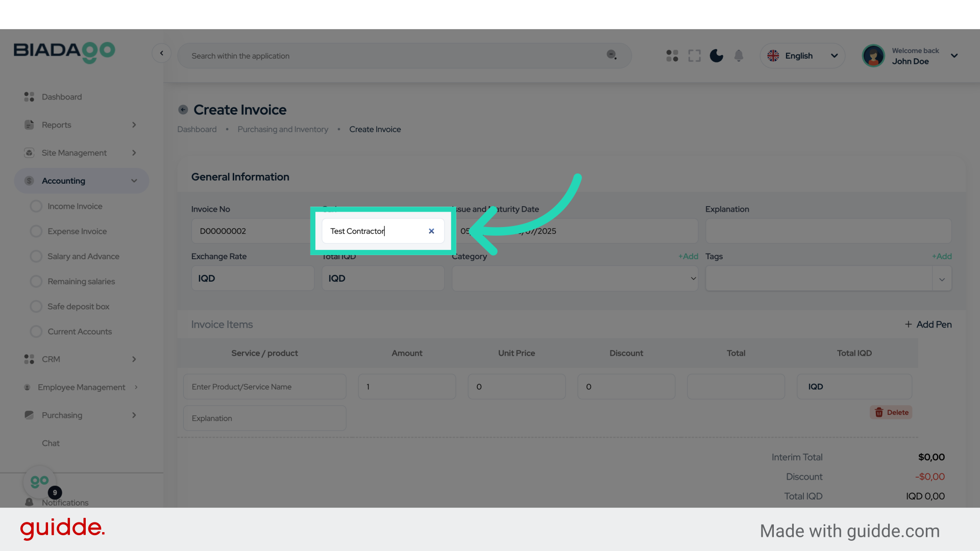Navigate to Purchasing and Inventory breadcrumb
Image resolution: width=980 pixels, height=551 pixels.
pos(283,129)
